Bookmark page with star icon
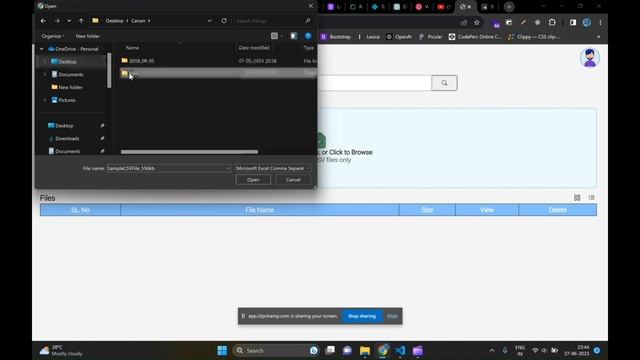The width and height of the screenshot is (640, 360). [x=477, y=22]
